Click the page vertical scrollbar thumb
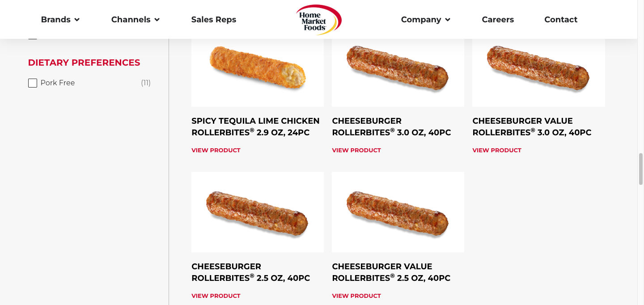The image size is (644, 305). tap(640, 169)
